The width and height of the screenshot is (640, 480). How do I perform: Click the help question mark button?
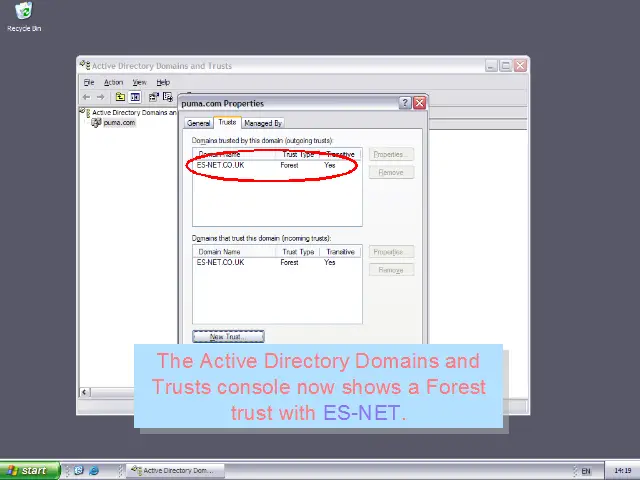[x=404, y=103]
